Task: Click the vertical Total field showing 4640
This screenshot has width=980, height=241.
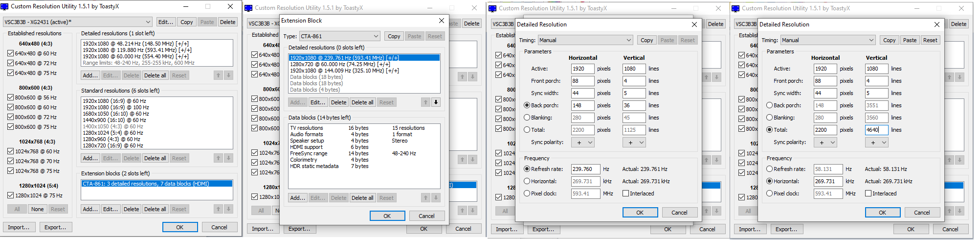Action: click(876, 130)
